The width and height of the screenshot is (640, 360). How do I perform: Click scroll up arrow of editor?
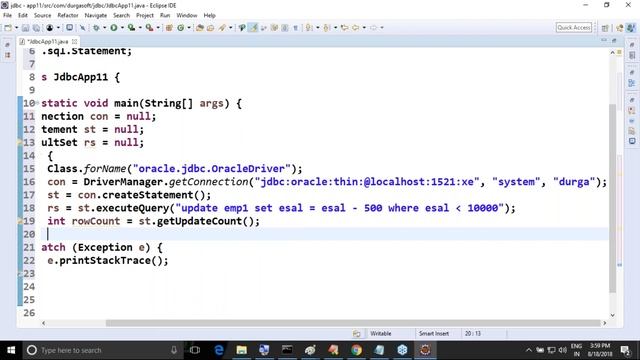[x=613, y=53]
